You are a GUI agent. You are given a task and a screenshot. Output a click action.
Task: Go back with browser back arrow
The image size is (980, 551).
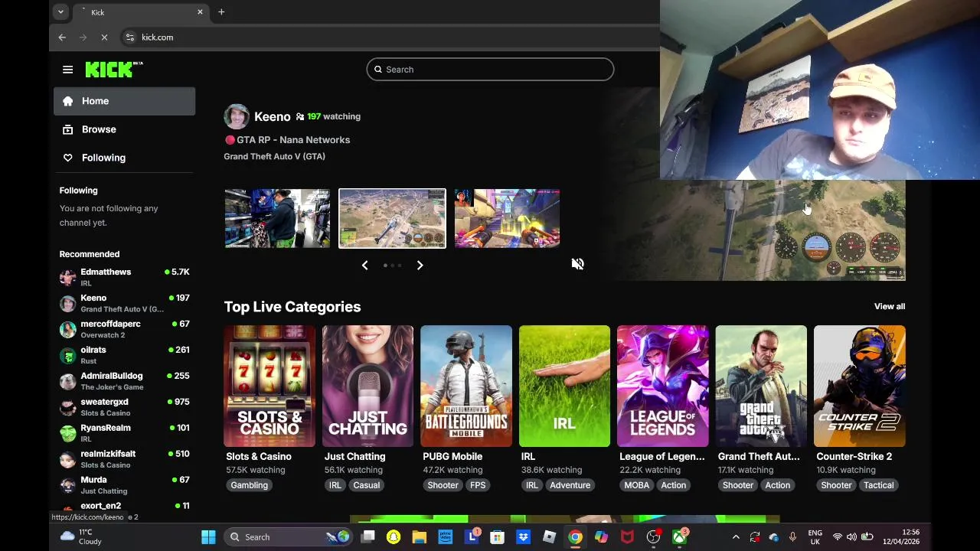tap(62, 37)
